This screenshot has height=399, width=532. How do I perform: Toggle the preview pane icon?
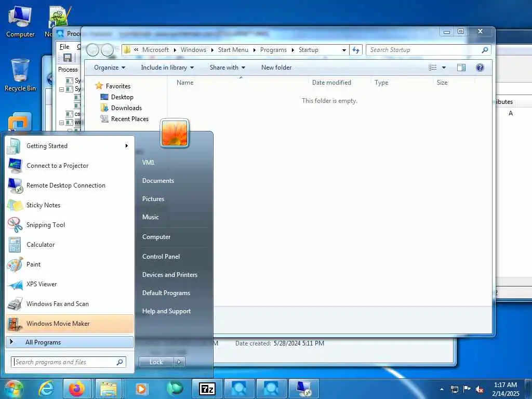(x=461, y=68)
